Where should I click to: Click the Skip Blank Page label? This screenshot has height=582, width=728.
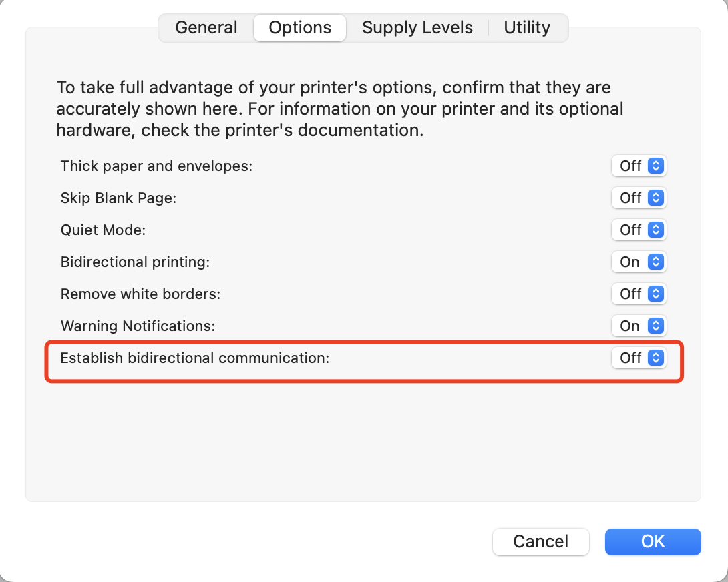pos(118,198)
